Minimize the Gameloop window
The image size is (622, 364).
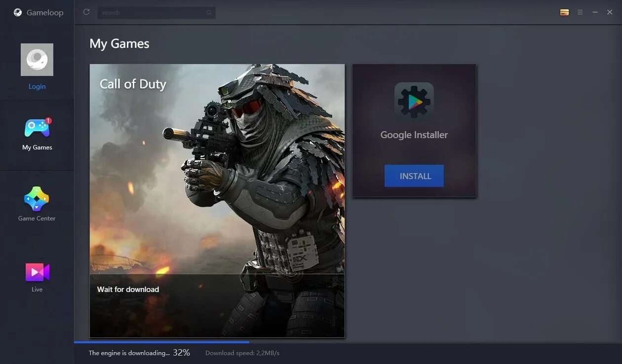(x=595, y=12)
